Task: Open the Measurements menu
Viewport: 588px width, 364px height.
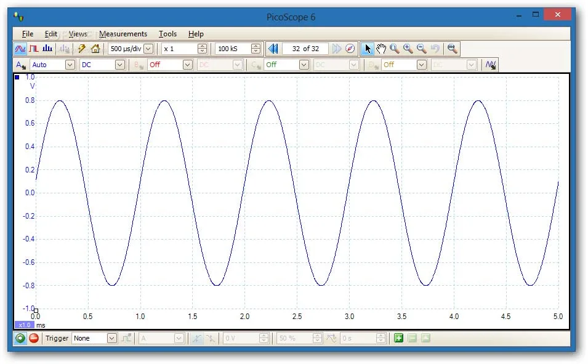Action: point(123,34)
